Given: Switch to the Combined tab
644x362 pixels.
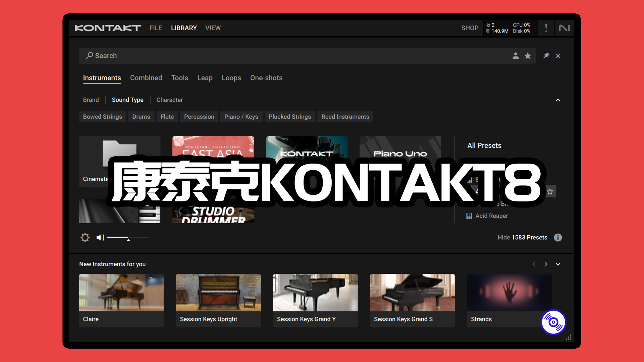Looking at the screenshot, I should [146, 78].
